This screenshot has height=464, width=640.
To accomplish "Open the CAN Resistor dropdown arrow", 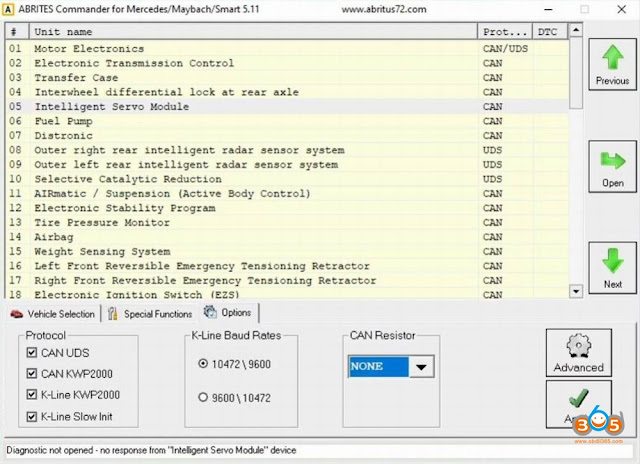I will (421, 366).
